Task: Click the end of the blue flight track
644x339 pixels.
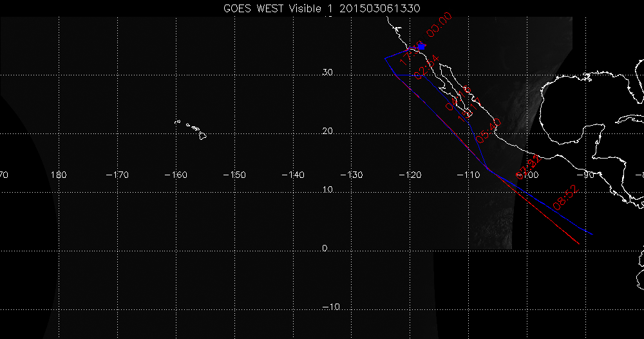Action: click(x=591, y=233)
